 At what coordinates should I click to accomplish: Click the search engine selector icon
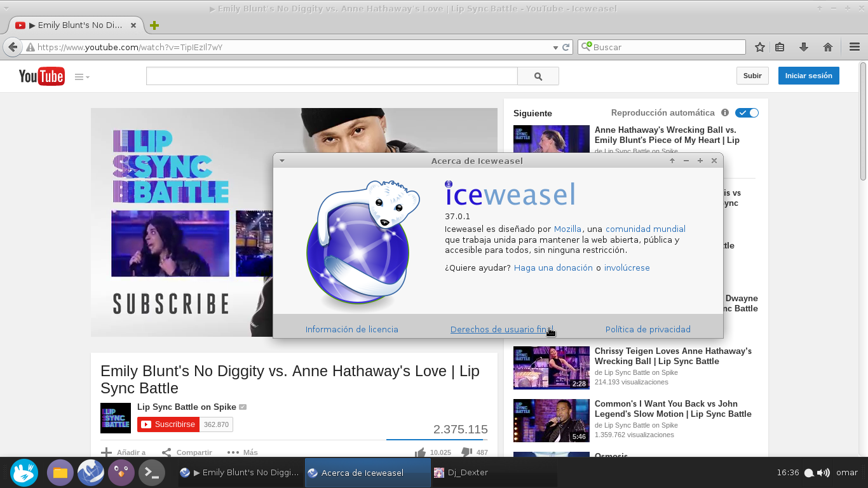(585, 46)
